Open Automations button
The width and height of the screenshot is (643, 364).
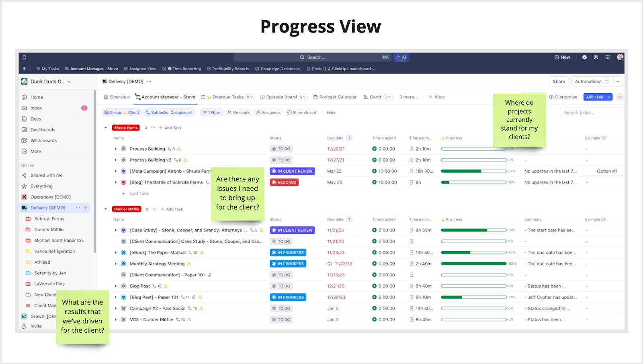(x=592, y=82)
